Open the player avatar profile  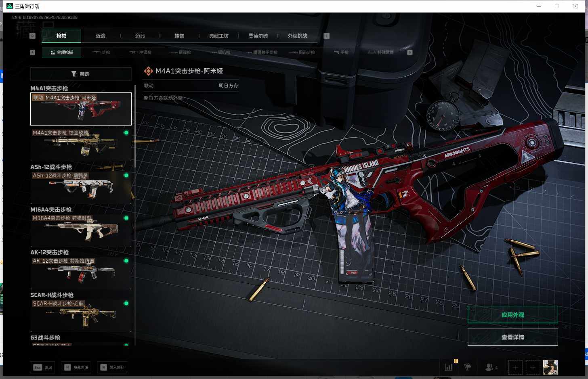tap(550, 367)
